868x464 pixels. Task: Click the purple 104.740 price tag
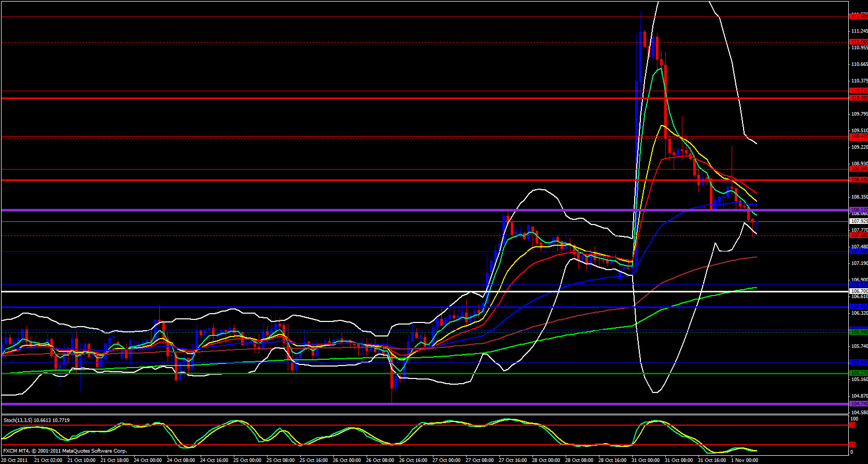click(x=859, y=404)
